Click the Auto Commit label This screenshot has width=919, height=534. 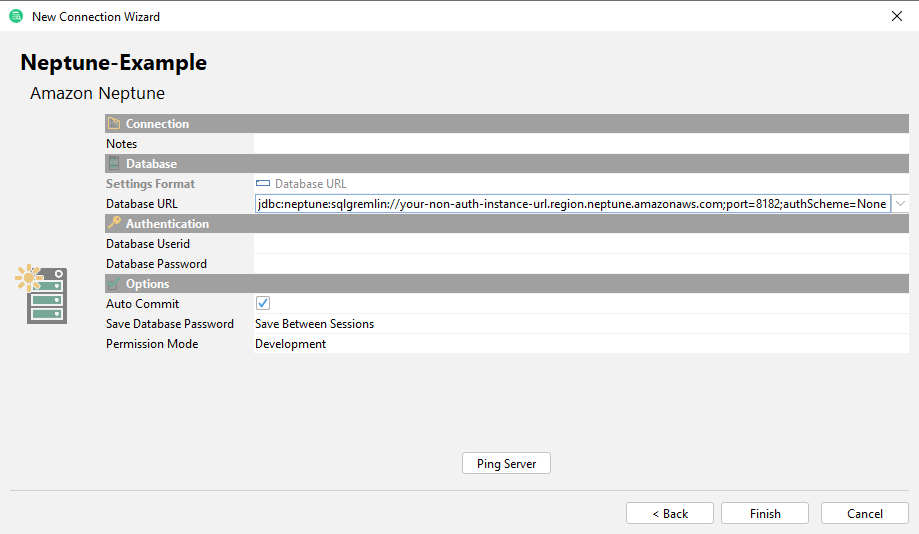pyautogui.click(x=142, y=304)
